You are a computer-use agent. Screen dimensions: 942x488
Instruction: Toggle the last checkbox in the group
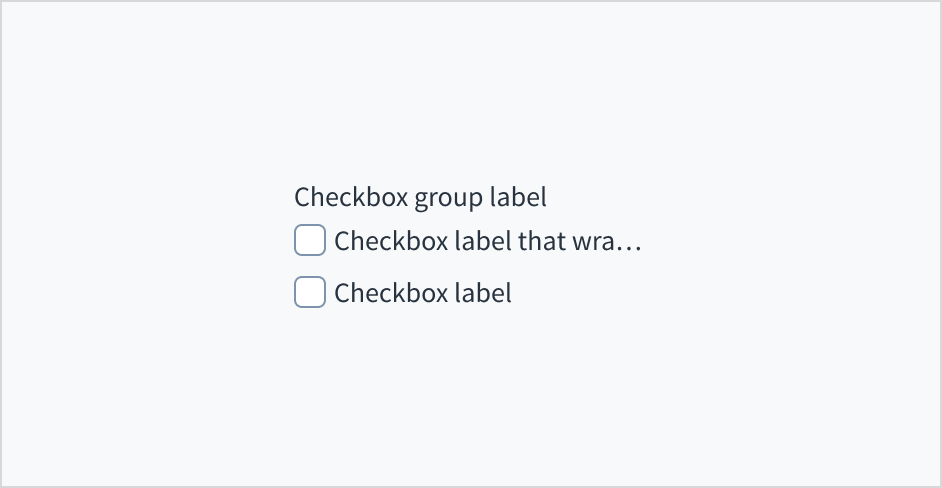(x=310, y=293)
